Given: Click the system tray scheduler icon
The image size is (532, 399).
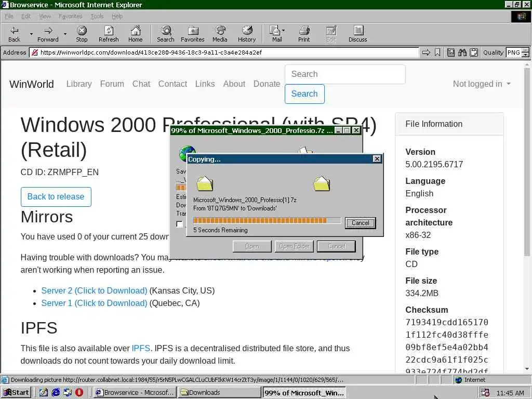Looking at the screenshot, I should point(485,393).
